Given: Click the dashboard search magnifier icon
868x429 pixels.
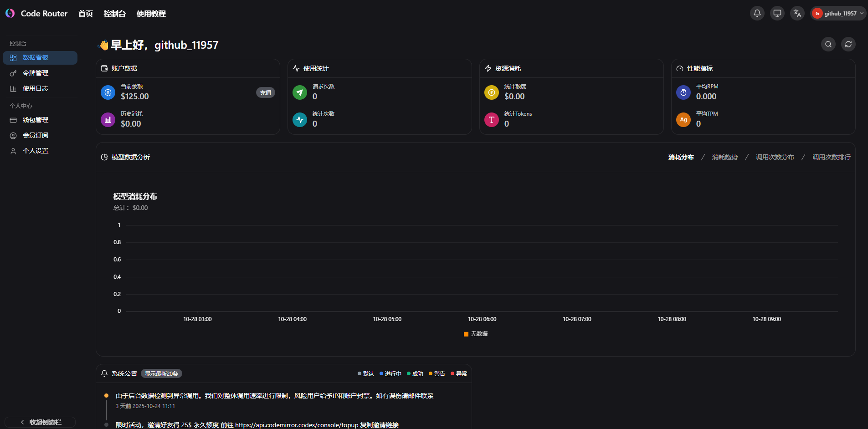Looking at the screenshot, I should (828, 44).
